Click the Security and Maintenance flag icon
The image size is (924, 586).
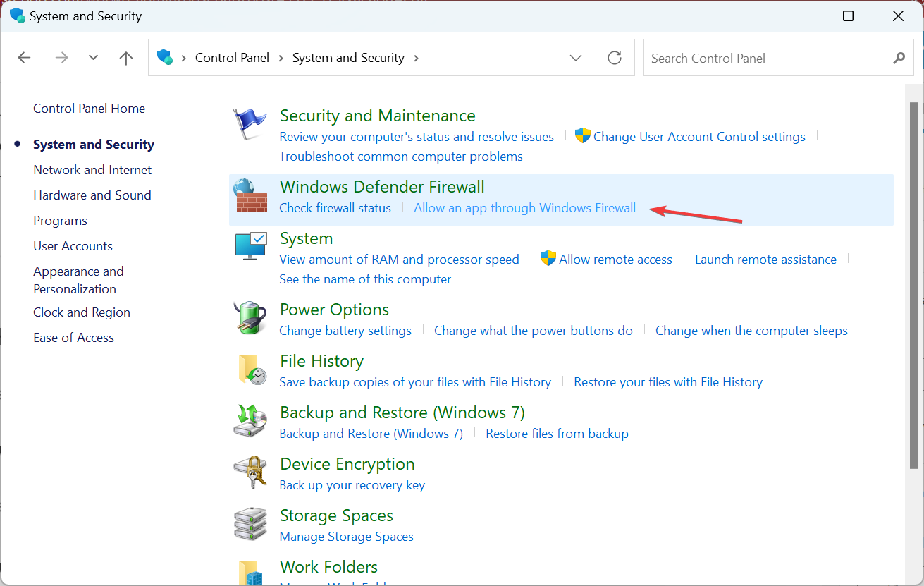click(x=250, y=124)
